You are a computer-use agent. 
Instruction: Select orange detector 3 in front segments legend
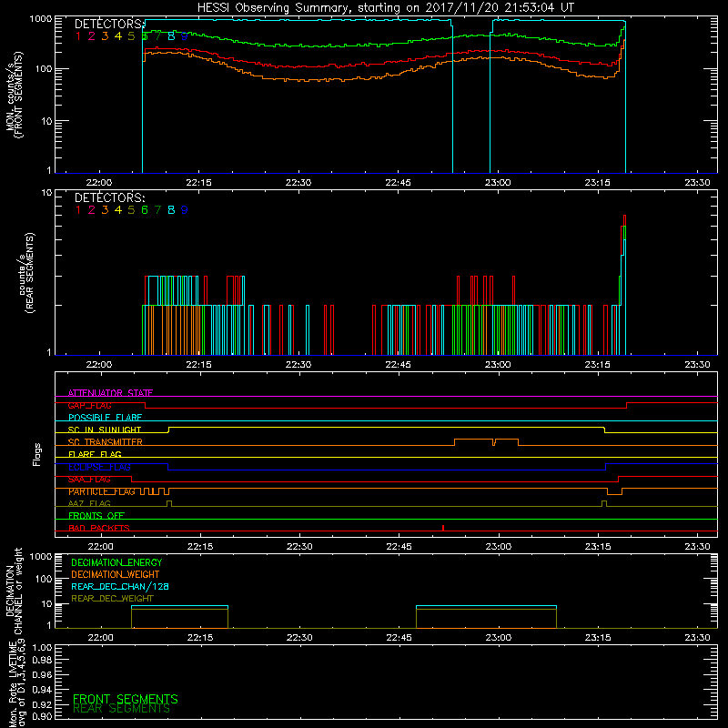click(105, 36)
